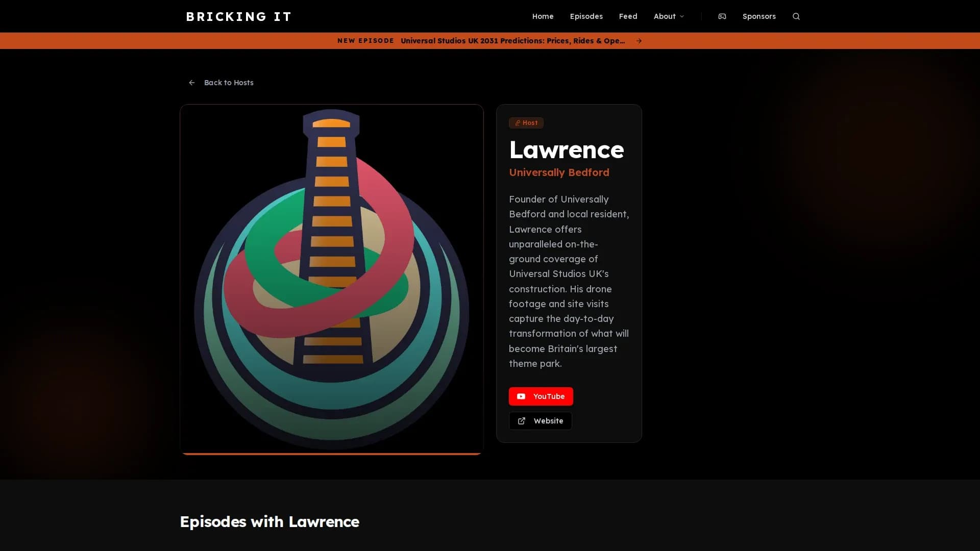Expand the About dropdown menu
The height and width of the screenshot is (551, 980).
[x=669, y=16]
